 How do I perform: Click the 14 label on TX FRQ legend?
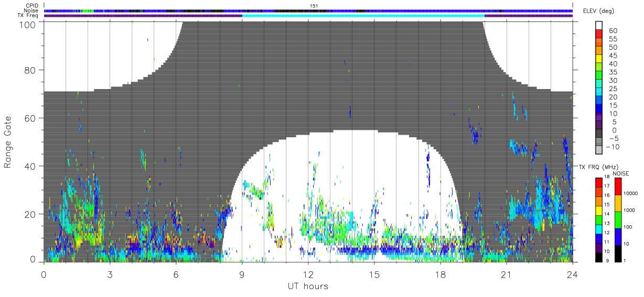(x=606, y=214)
